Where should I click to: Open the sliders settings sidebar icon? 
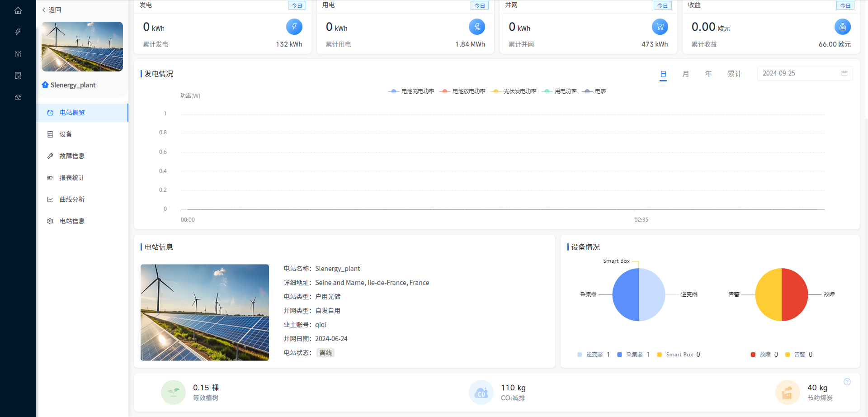click(18, 54)
